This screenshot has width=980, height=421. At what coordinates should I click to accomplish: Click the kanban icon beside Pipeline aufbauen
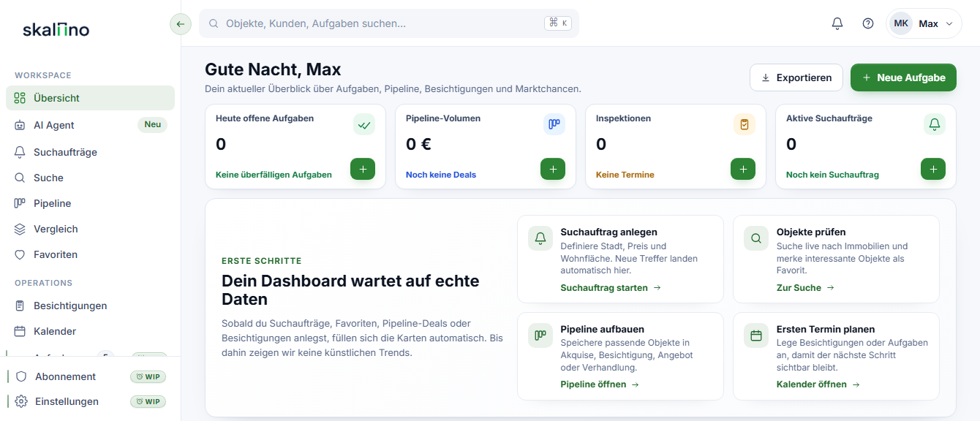tap(540, 335)
